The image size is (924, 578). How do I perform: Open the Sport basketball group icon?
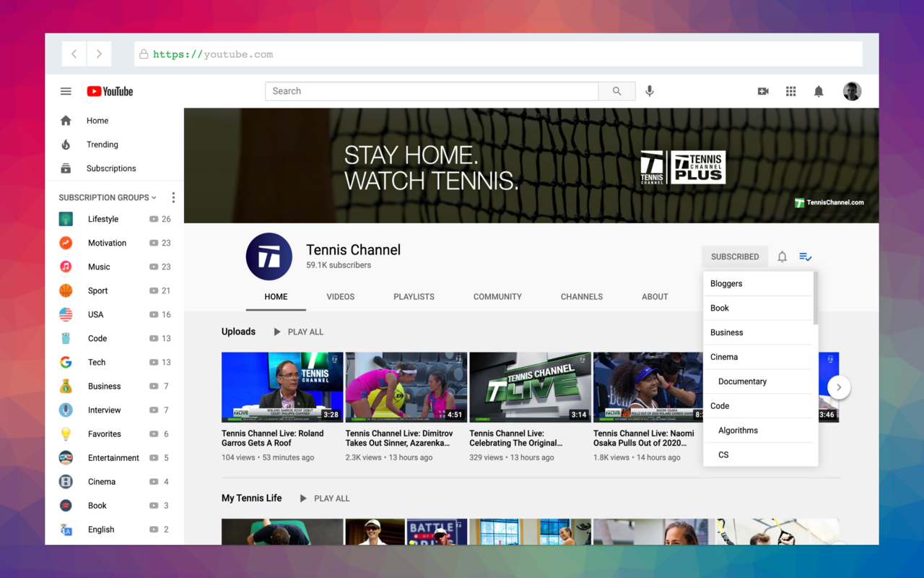coord(66,290)
